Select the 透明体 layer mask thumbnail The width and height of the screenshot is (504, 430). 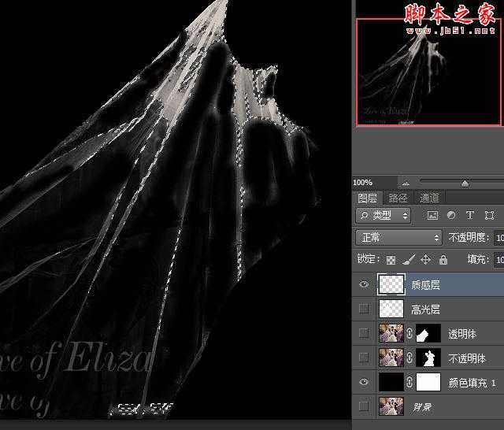point(428,333)
